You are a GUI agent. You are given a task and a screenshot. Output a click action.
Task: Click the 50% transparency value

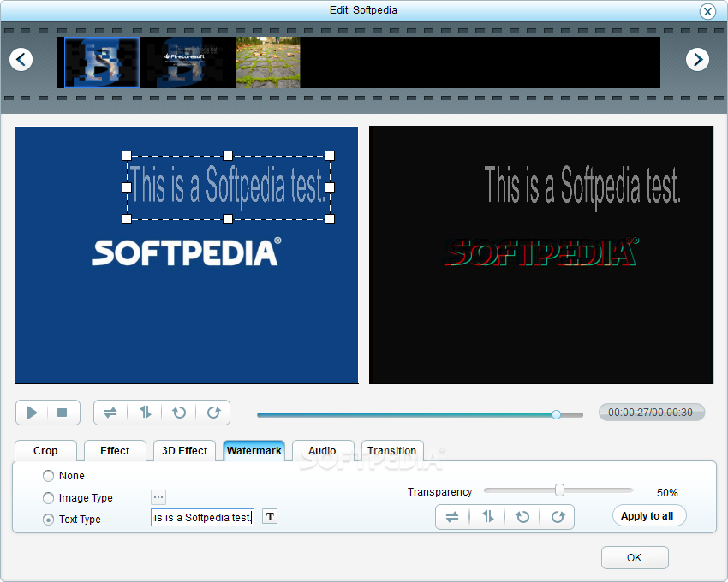667,493
